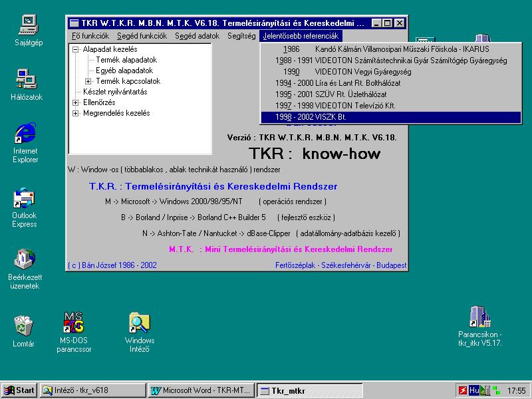Expand the Megrendelés kezelés tree node

pos(75,113)
